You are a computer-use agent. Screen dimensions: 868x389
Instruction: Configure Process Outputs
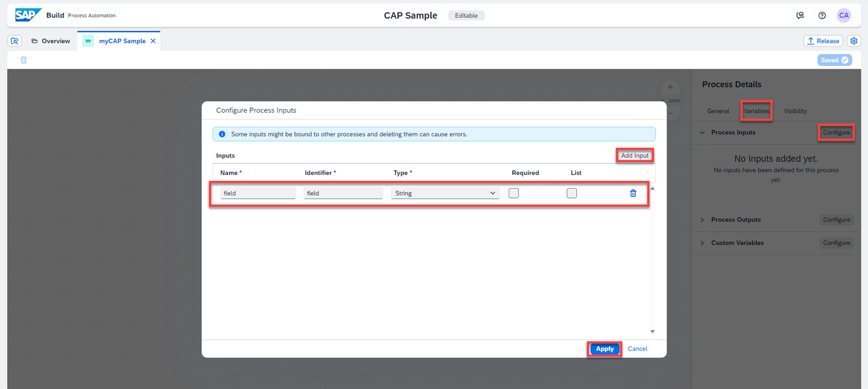(x=836, y=220)
